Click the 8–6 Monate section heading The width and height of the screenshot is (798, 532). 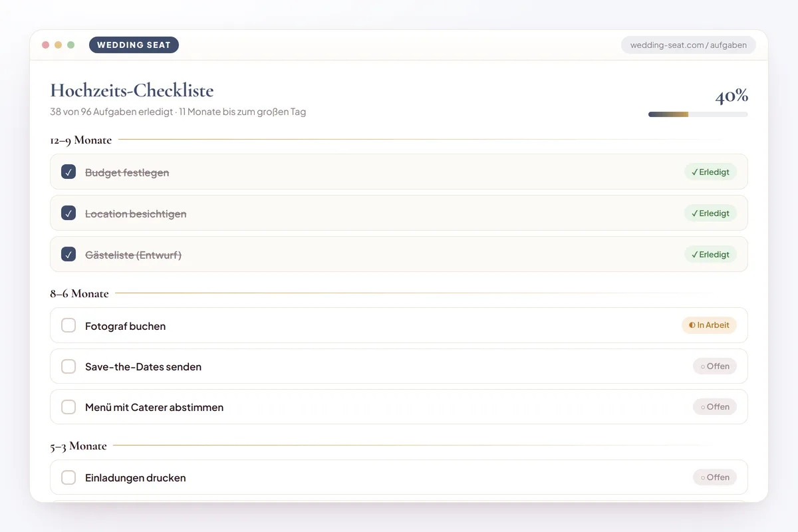click(x=79, y=293)
